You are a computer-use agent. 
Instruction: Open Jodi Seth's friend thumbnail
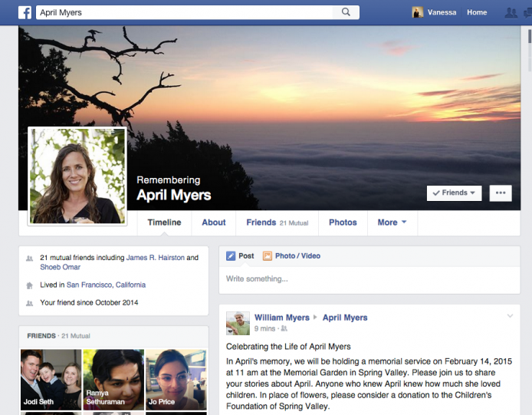coord(51,380)
